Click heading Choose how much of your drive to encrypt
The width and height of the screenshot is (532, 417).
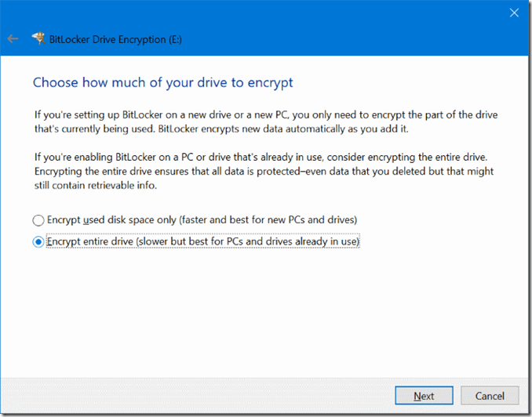[x=163, y=82]
